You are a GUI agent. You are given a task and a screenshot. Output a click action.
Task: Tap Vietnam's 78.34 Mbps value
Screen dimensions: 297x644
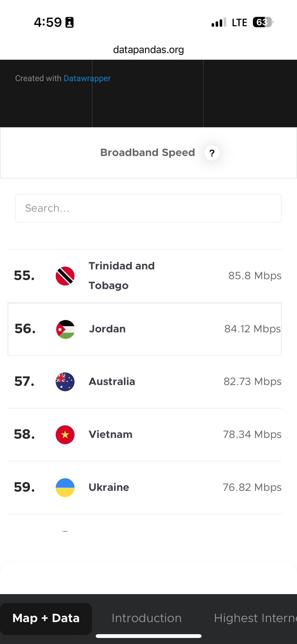click(x=252, y=434)
